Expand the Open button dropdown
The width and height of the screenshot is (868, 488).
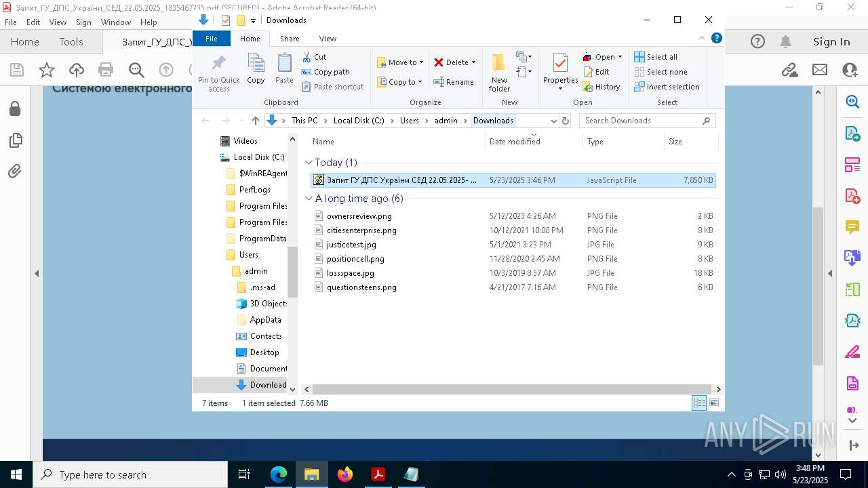tap(620, 57)
